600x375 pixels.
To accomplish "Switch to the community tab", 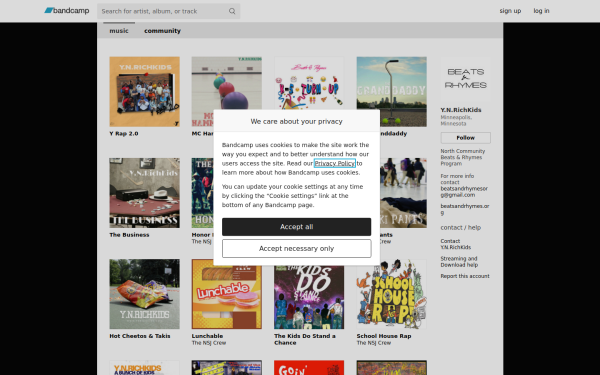I will 162,31.
